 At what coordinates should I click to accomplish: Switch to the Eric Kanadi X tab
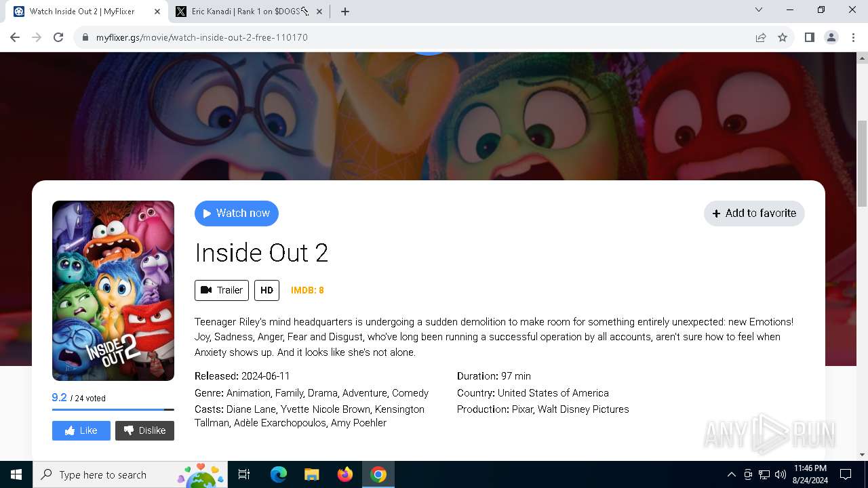248,12
